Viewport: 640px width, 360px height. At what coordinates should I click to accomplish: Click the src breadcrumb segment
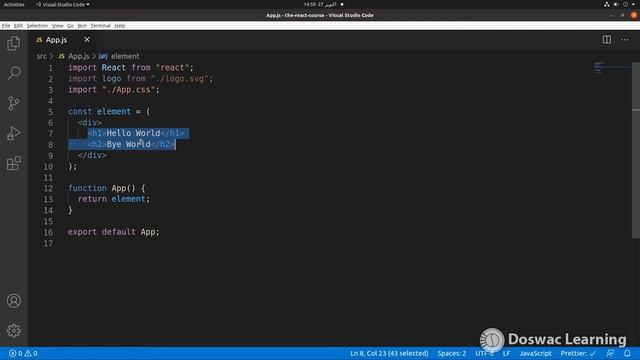click(x=42, y=56)
